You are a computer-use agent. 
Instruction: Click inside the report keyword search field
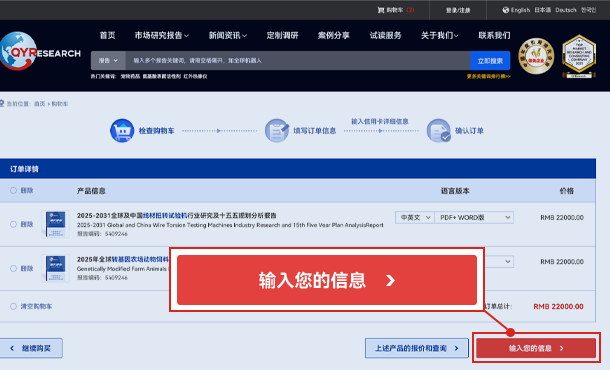click(298, 61)
